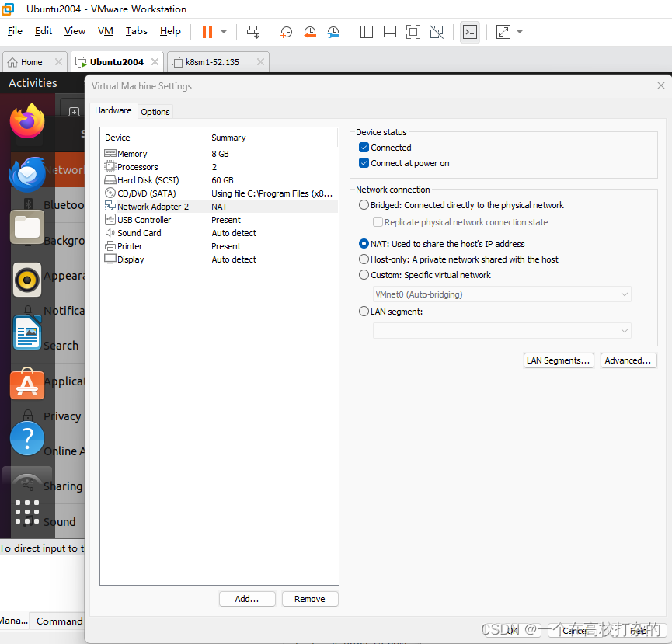Toggle Connect at power on

364,163
